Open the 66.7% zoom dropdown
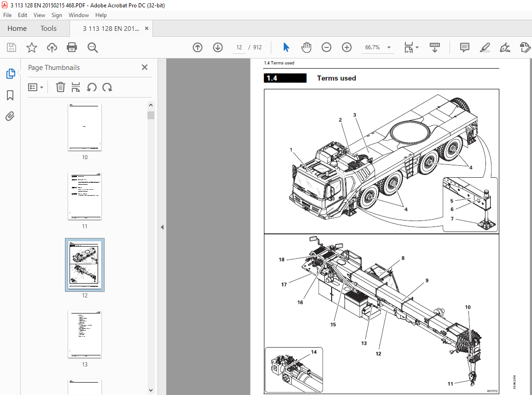Image resolution: width=532 pixels, height=395 pixels. pyautogui.click(x=389, y=47)
